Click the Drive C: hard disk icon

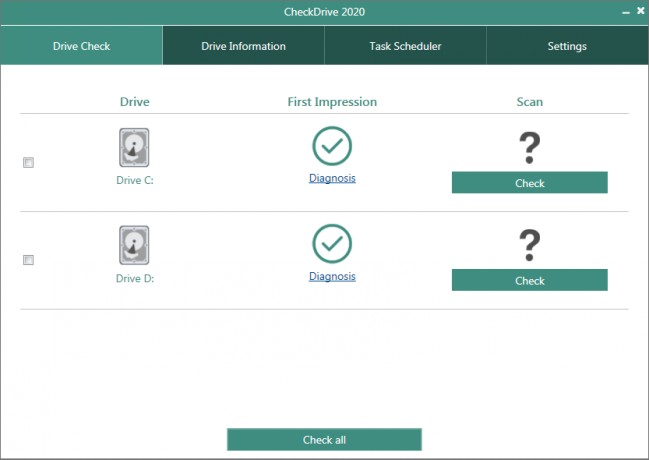(x=134, y=147)
